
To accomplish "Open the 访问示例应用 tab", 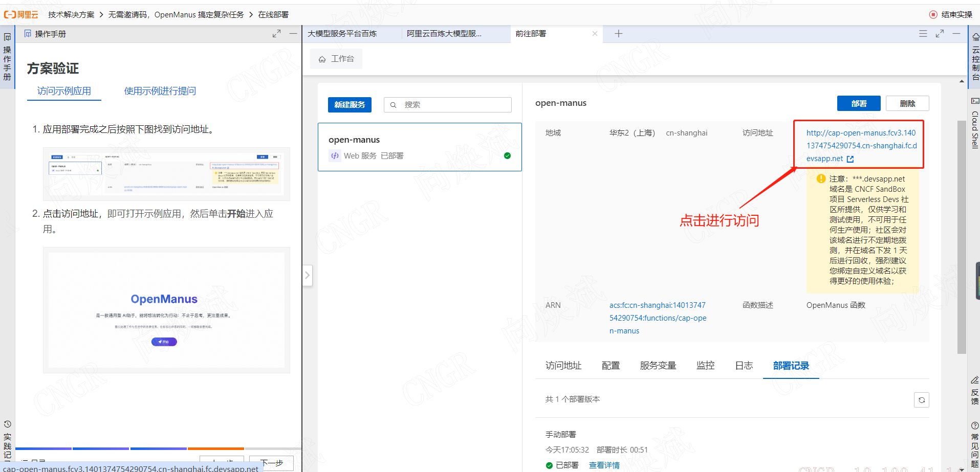I will 64,91.
